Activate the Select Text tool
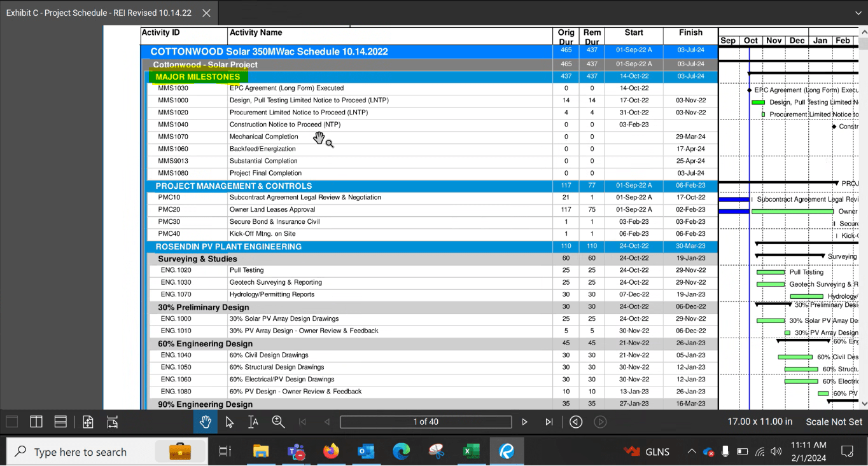The image size is (868, 466). 253,422
